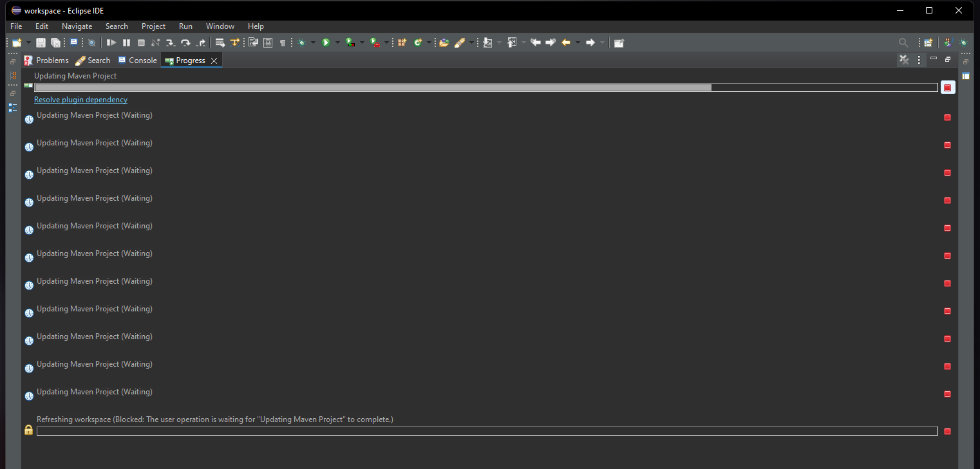Click the New wizard icon in toolbar

(x=17, y=42)
